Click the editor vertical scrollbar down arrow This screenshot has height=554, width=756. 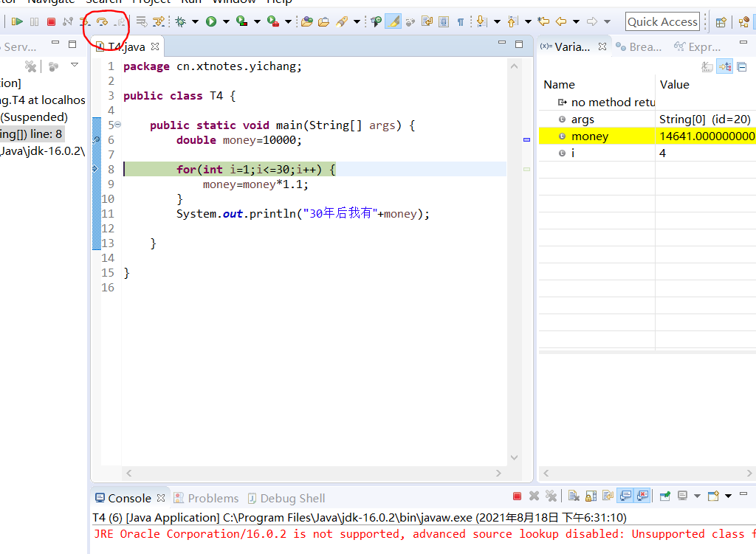pos(514,457)
